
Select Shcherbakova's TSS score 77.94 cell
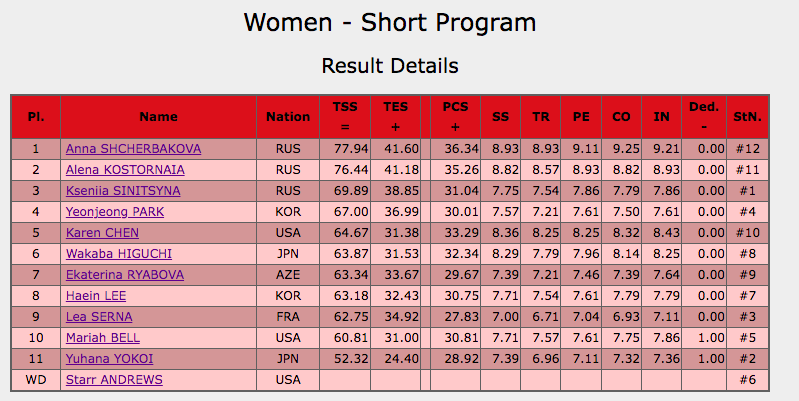click(345, 149)
